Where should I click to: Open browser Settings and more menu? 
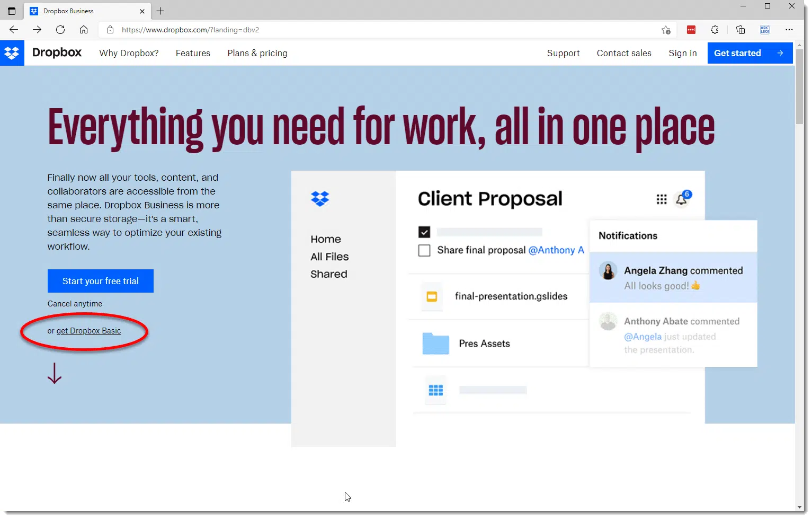click(789, 30)
